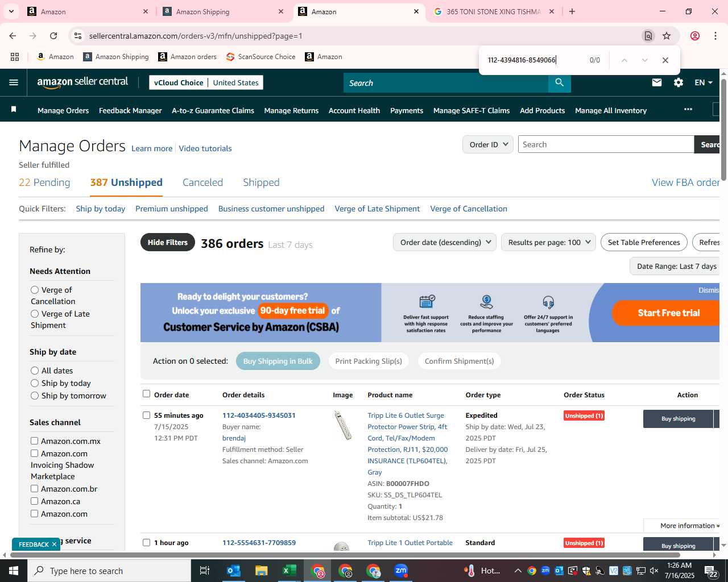Open the settings gear in Seller Central
The image size is (728, 582).
pyautogui.click(x=679, y=82)
